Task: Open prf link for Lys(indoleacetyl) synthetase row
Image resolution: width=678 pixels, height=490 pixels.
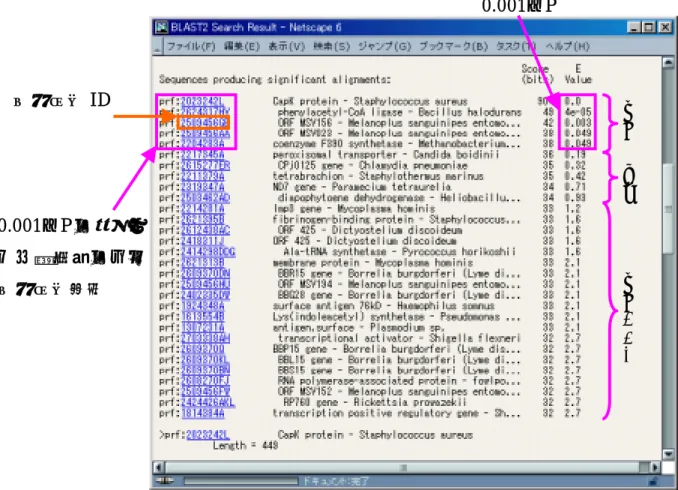Action: coord(202,317)
